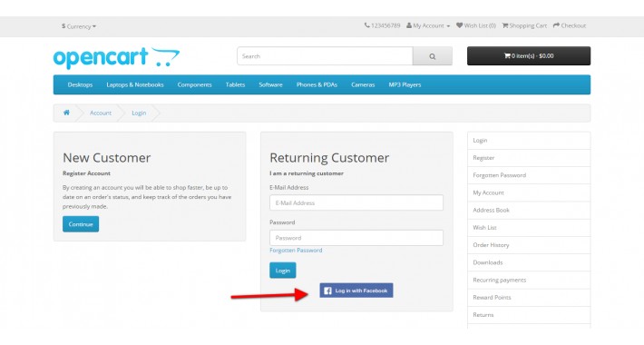644x345 pixels.
Task: Open the Wish List heart icon link
Action: [x=476, y=25]
